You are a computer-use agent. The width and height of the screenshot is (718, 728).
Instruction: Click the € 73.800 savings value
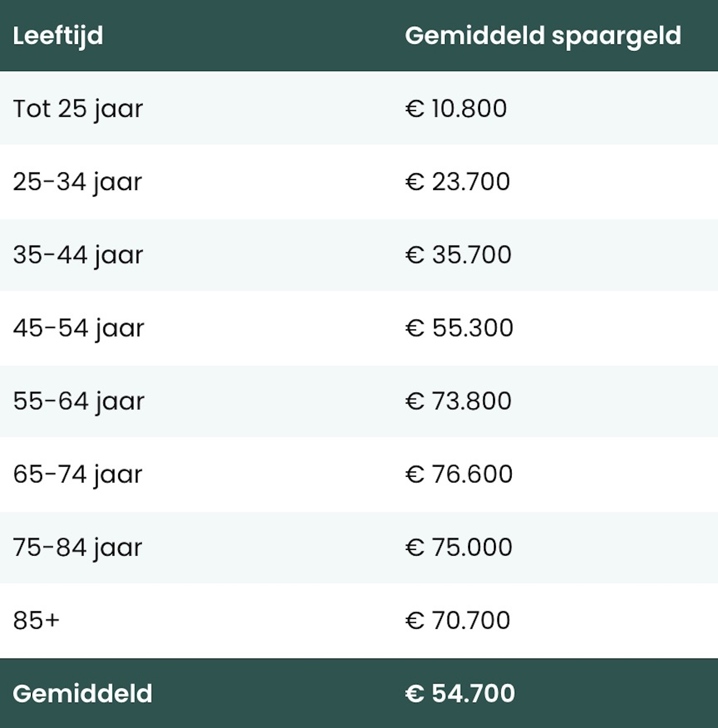point(458,401)
